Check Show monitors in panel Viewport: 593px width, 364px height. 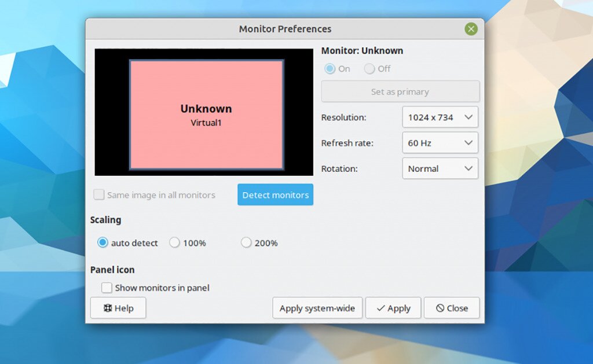tap(107, 288)
